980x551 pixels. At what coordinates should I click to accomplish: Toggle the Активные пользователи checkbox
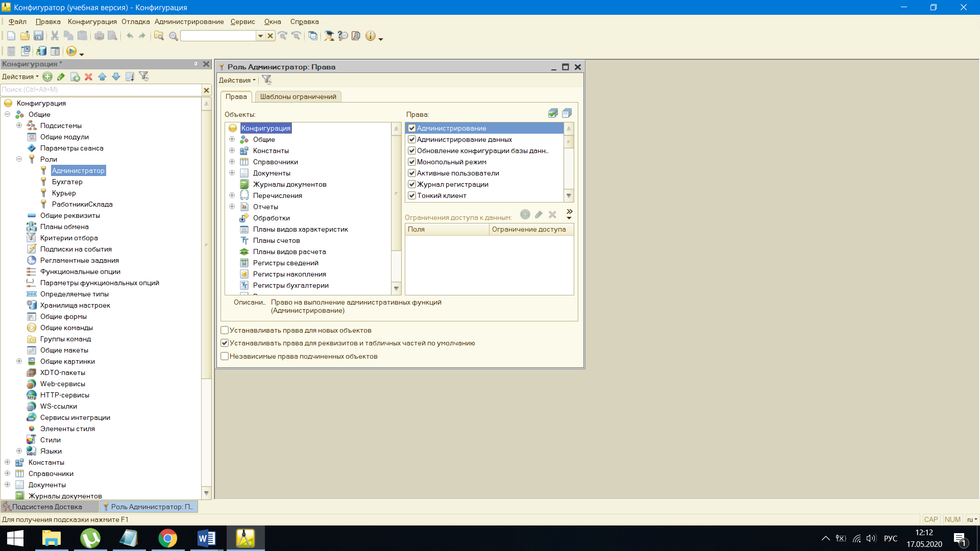point(412,173)
